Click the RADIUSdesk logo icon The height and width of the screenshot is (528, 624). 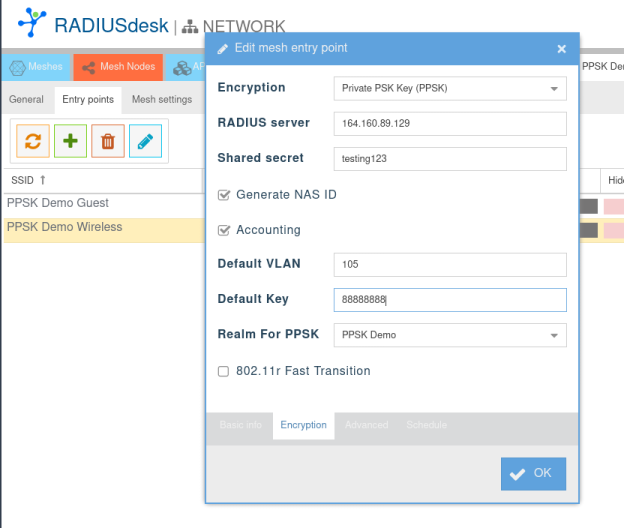click(x=33, y=24)
